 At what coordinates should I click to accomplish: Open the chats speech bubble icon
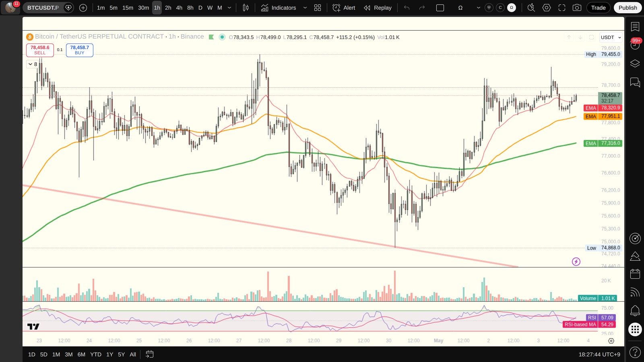(635, 82)
